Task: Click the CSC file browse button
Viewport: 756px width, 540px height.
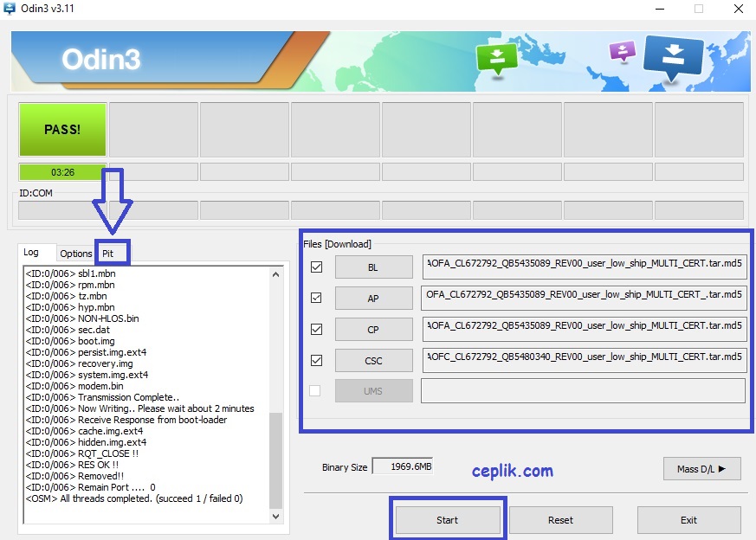Action: 373,361
